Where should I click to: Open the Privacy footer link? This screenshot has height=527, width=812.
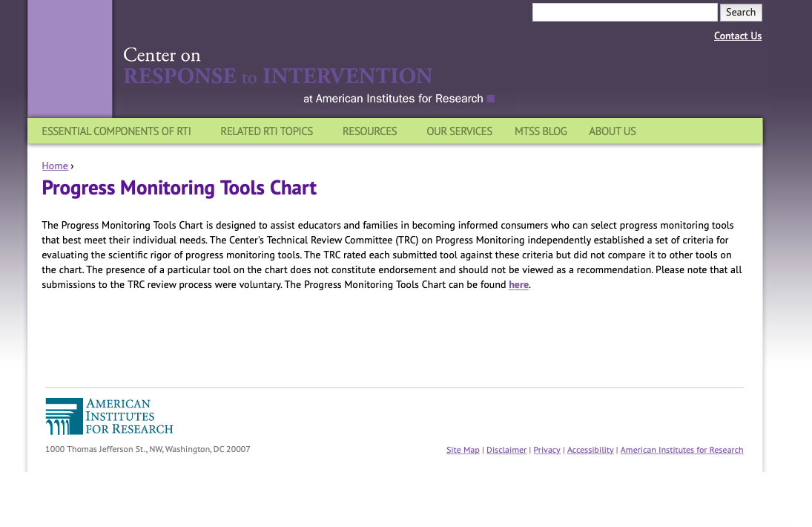[547, 450]
